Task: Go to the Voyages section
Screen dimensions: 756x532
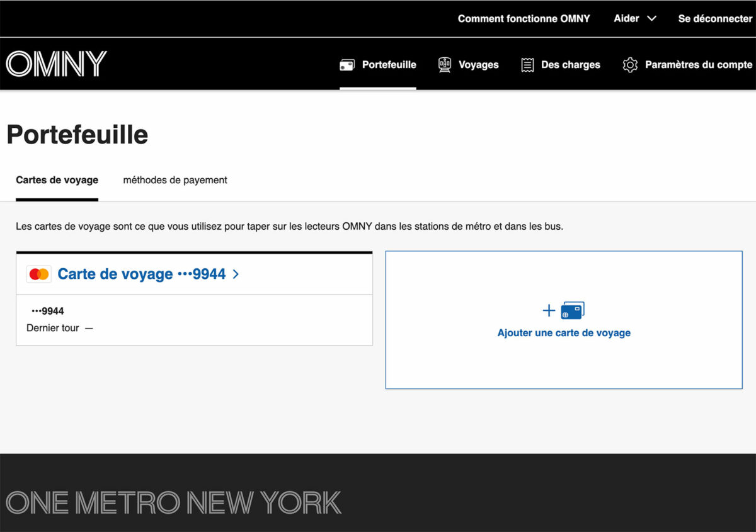Action: pos(468,65)
